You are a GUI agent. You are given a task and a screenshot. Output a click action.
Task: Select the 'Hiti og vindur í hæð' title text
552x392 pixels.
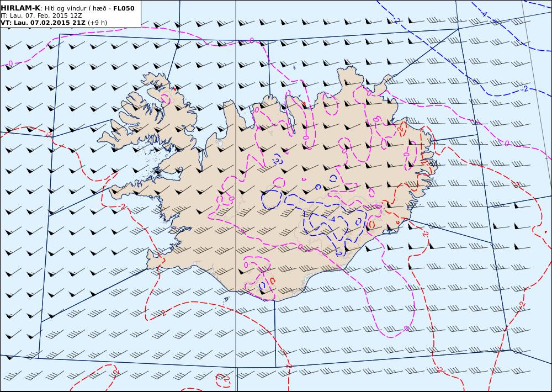pos(75,8)
